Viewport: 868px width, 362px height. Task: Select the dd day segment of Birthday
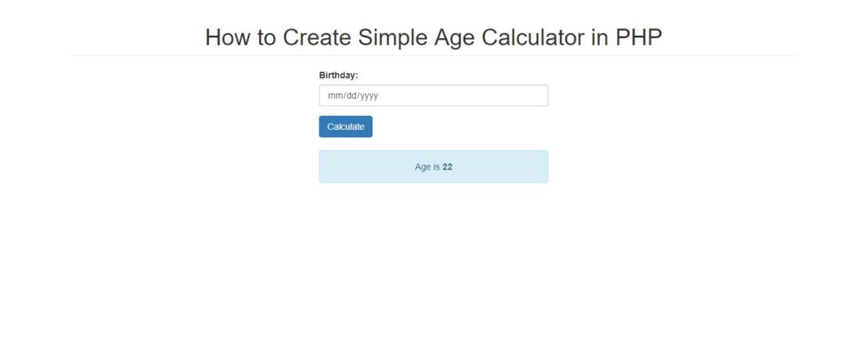pyautogui.click(x=349, y=96)
